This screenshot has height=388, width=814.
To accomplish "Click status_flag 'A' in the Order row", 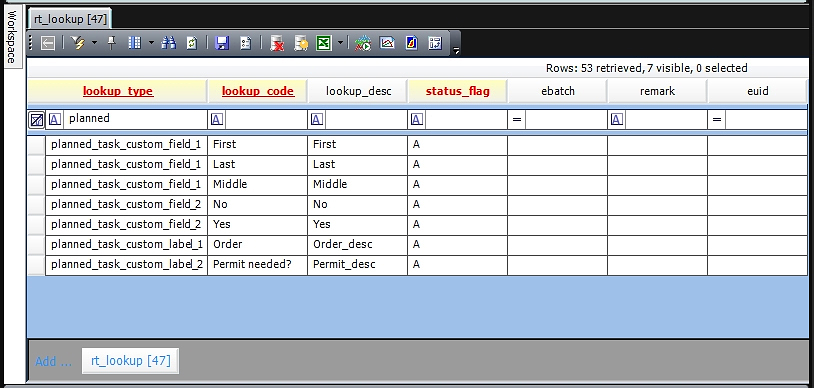I will tap(457, 245).
